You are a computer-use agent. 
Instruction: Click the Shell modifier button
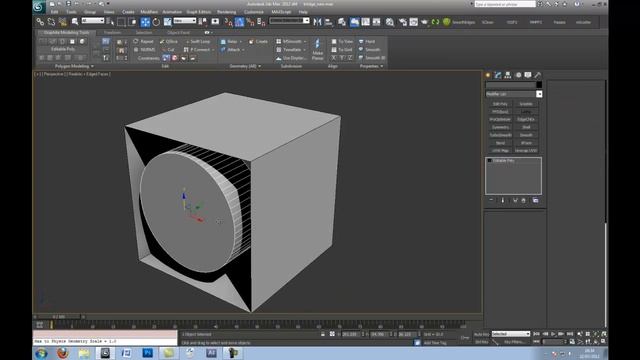click(x=526, y=127)
